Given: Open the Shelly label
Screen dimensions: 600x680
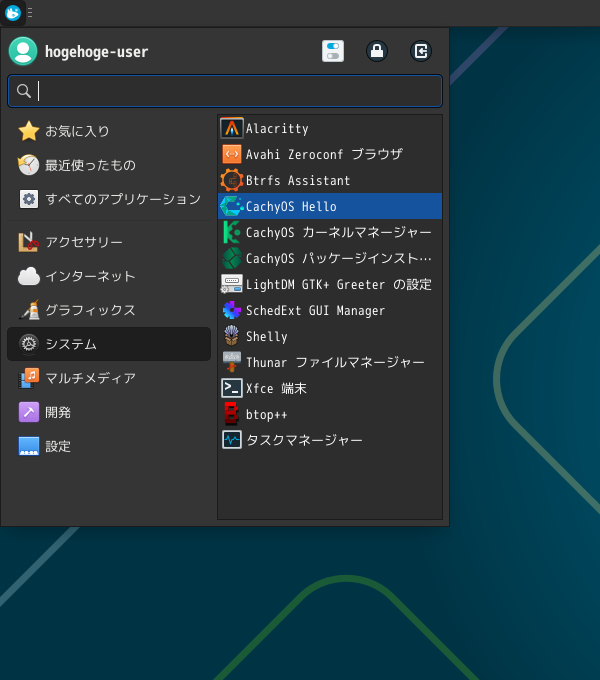Looking at the screenshot, I should click(267, 337).
